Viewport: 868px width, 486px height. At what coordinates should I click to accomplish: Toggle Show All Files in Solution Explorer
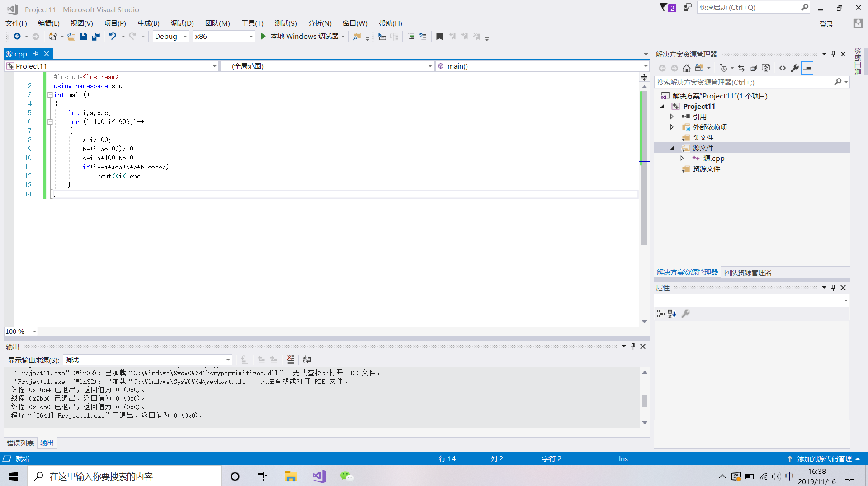(766, 68)
